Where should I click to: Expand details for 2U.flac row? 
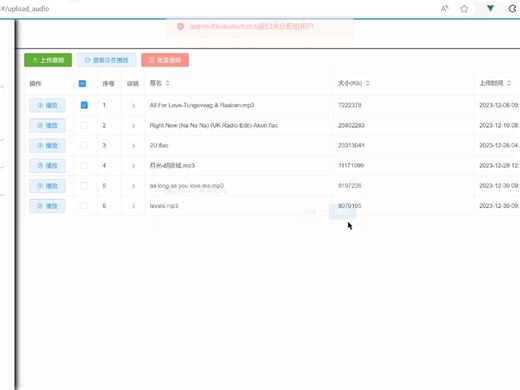tap(133, 146)
